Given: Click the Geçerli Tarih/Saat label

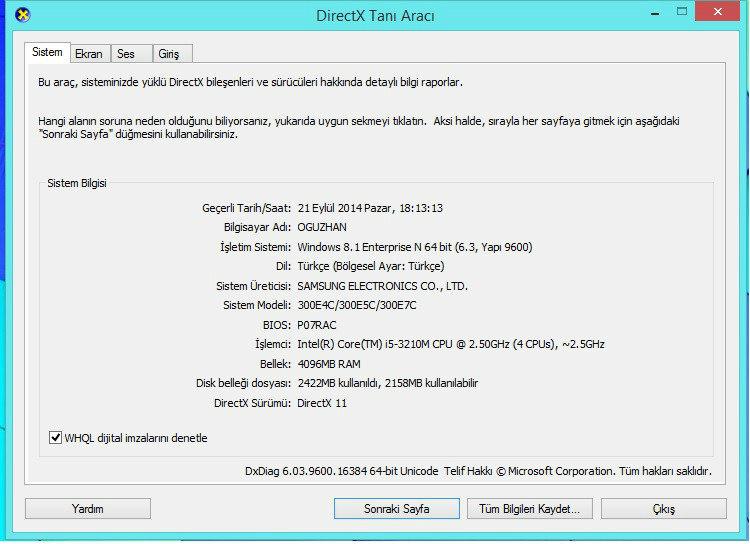Looking at the screenshot, I should 246,208.
